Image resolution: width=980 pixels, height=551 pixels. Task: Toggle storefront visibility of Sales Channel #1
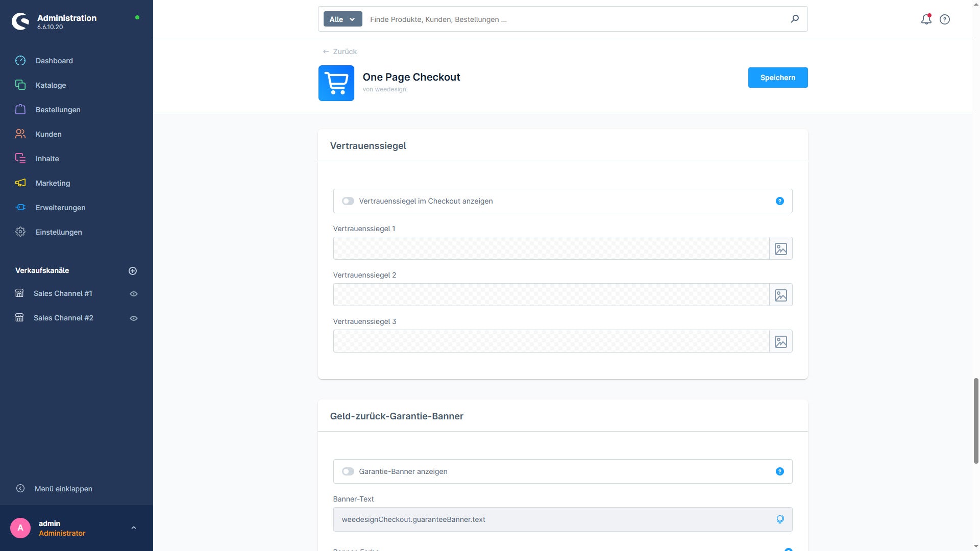[134, 294]
